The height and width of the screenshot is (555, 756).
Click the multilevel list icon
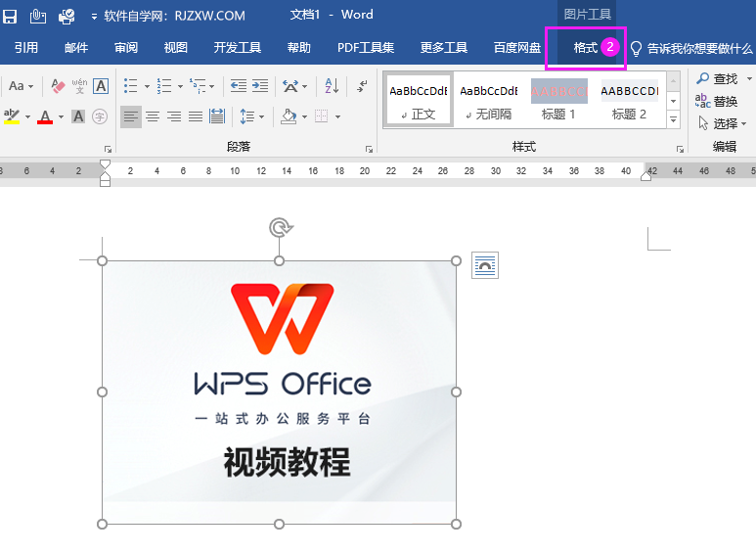(198, 86)
